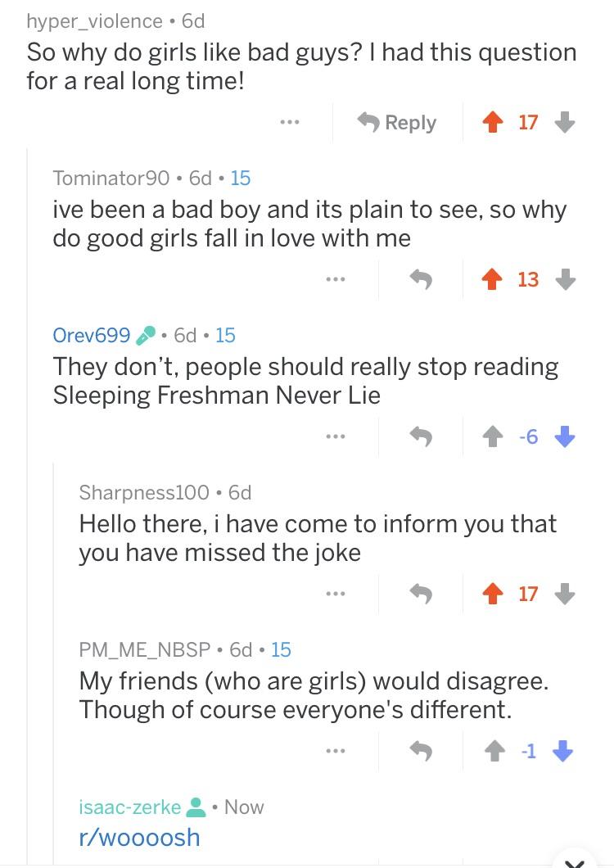Upvote Orev699's Sleeping Freshman comment
This screenshot has width=614, height=868.
coord(491,437)
